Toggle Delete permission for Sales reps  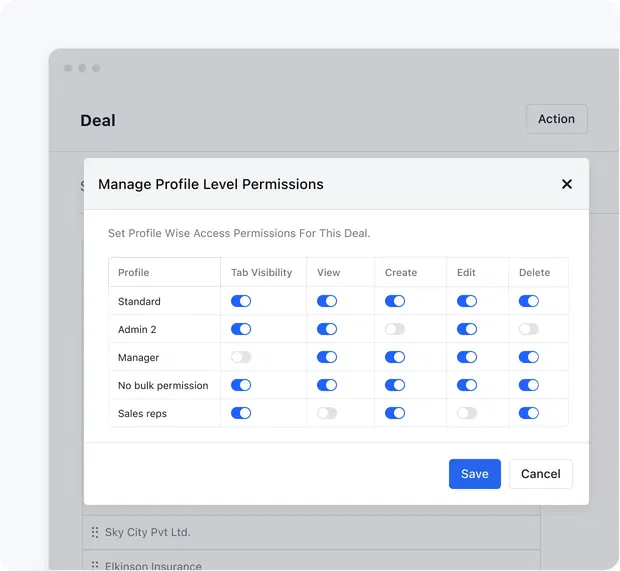coord(529,413)
